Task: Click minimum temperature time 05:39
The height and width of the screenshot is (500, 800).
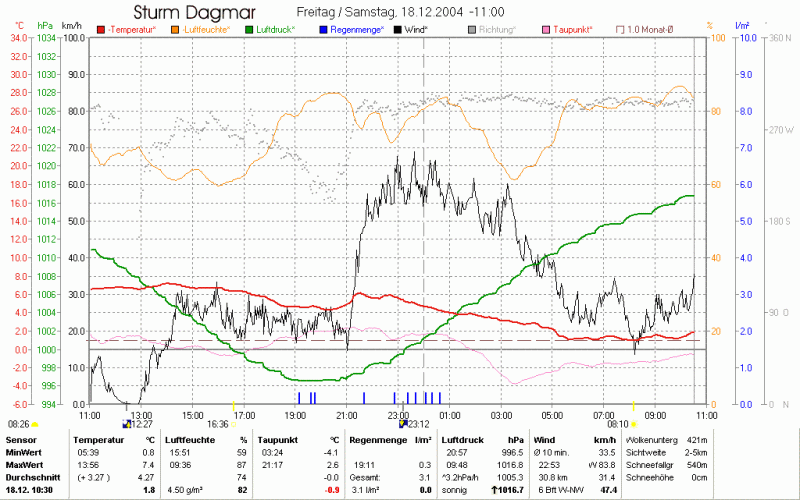Action: point(88,453)
